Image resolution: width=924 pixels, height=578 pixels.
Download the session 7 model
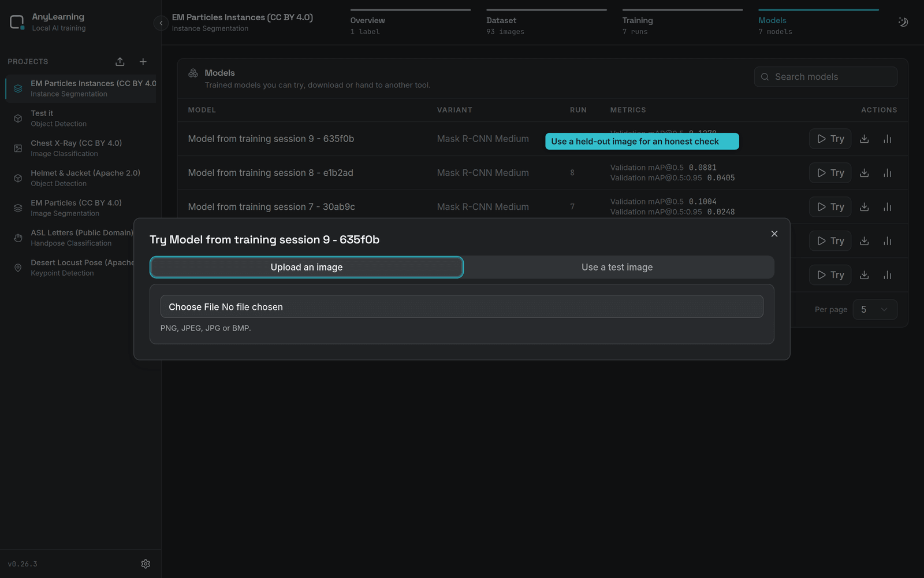tap(865, 207)
